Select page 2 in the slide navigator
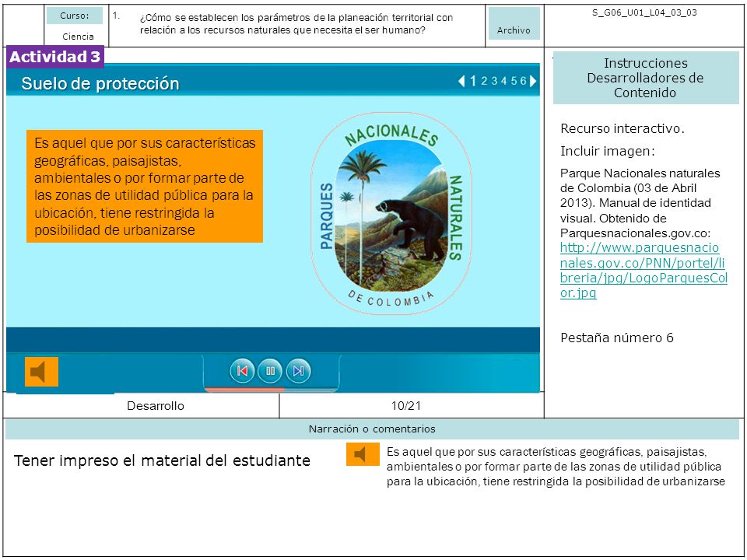Screen dimensions: 747x560 pos(484,81)
